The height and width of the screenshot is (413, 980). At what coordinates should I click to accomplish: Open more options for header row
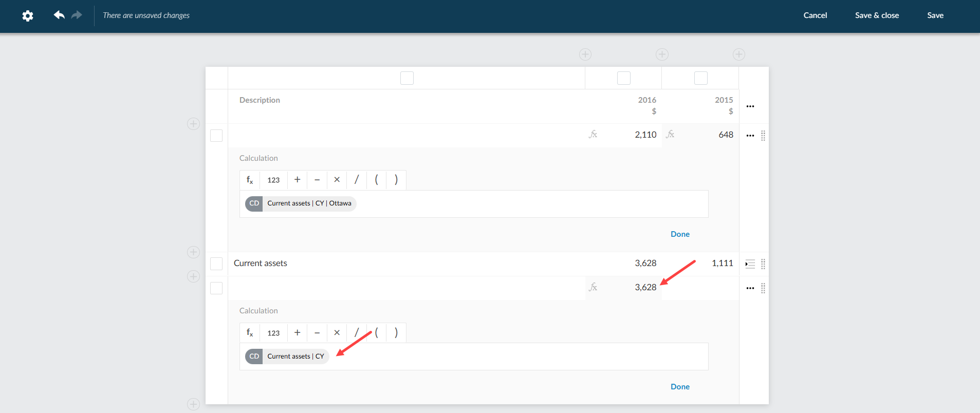click(750, 106)
